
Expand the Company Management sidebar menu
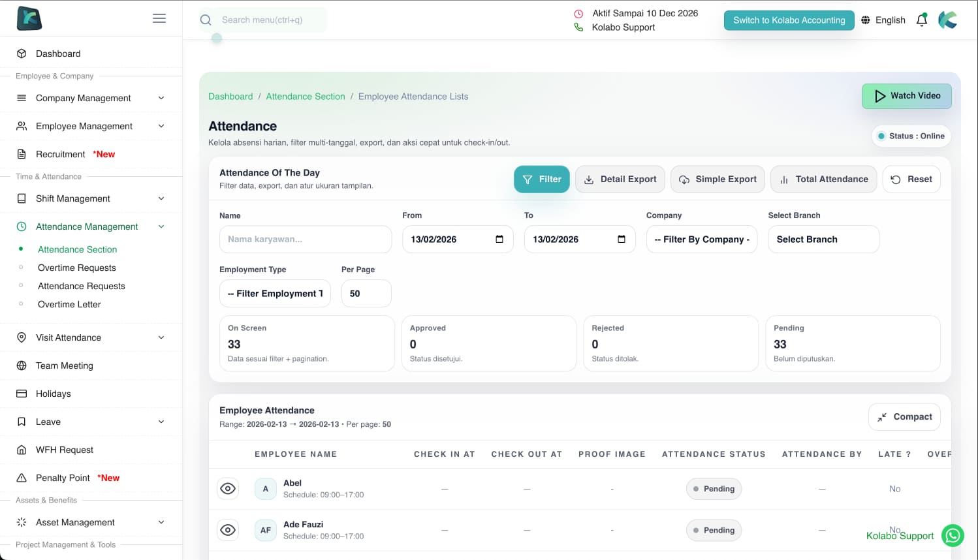tap(91, 98)
